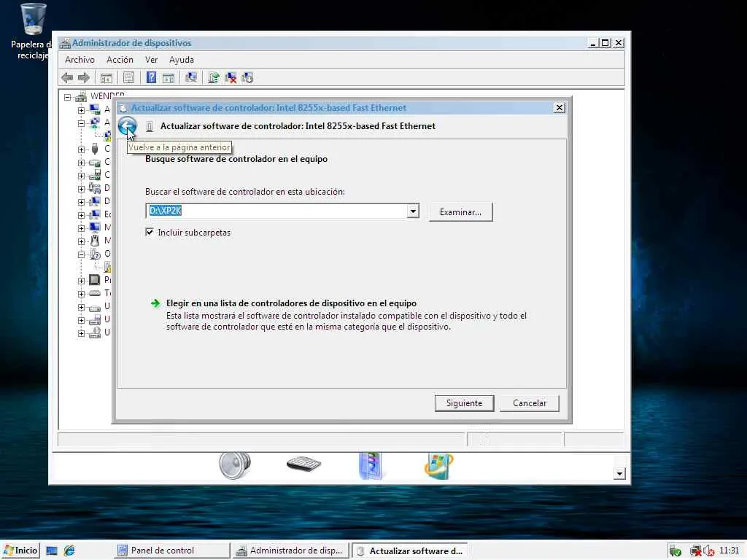Maximize the Administrador de dispositivos window
The width and height of the screenshot is (747, 560).
tap(605, 43)
